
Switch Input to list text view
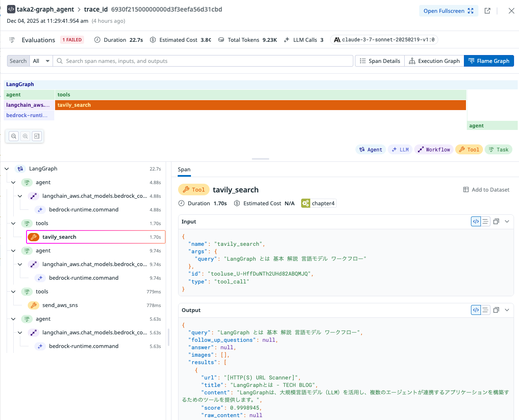485,221
